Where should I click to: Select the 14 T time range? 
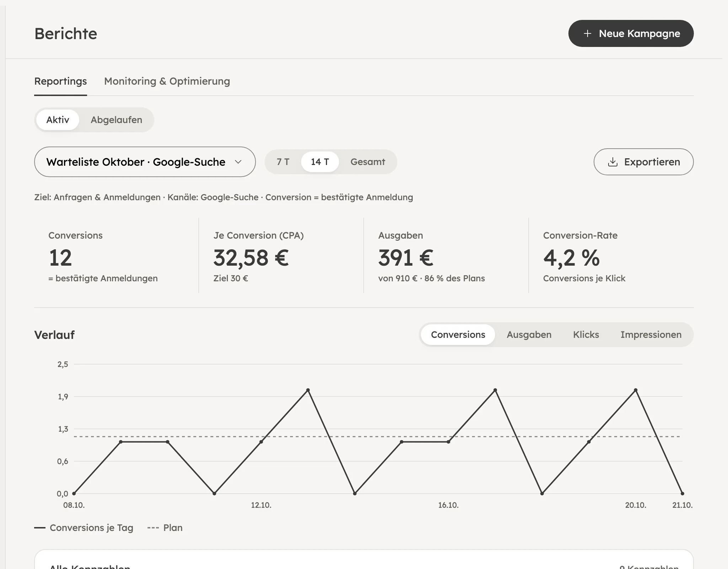(x=320, y=162)
